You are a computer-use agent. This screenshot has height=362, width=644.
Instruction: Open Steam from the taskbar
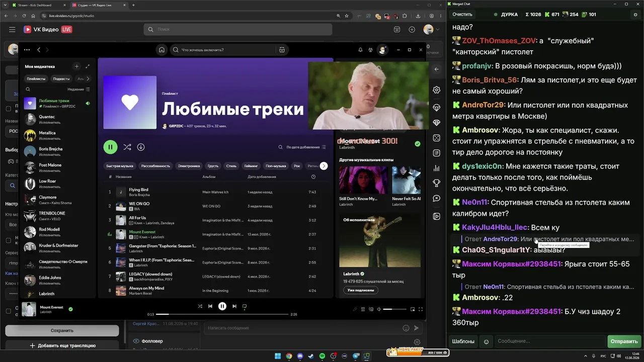coord(311,356)
